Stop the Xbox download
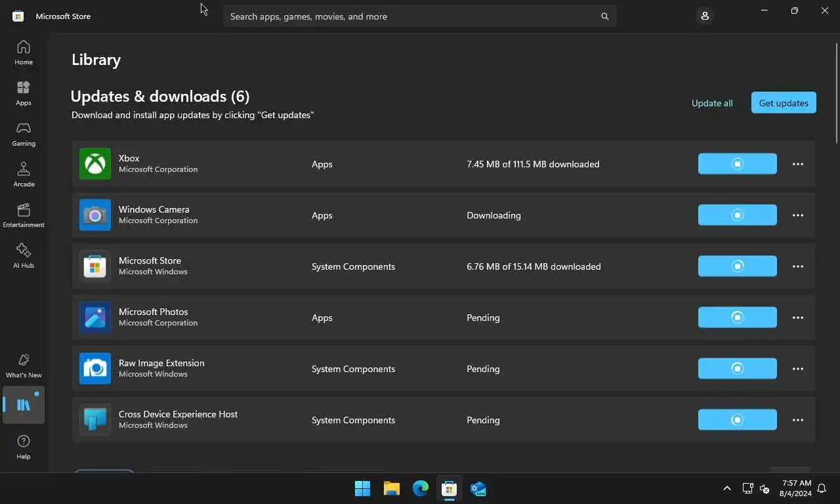 pos(738,163)
